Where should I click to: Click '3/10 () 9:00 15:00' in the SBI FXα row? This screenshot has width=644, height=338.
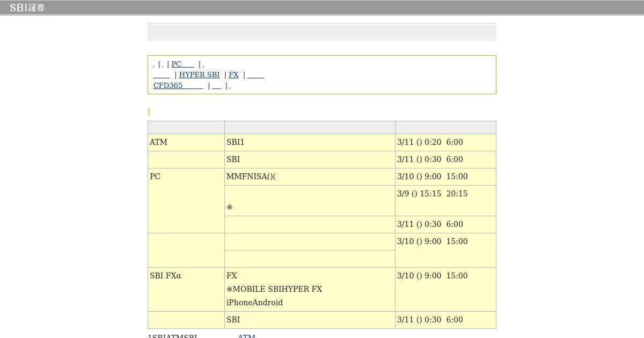[432, 276]
